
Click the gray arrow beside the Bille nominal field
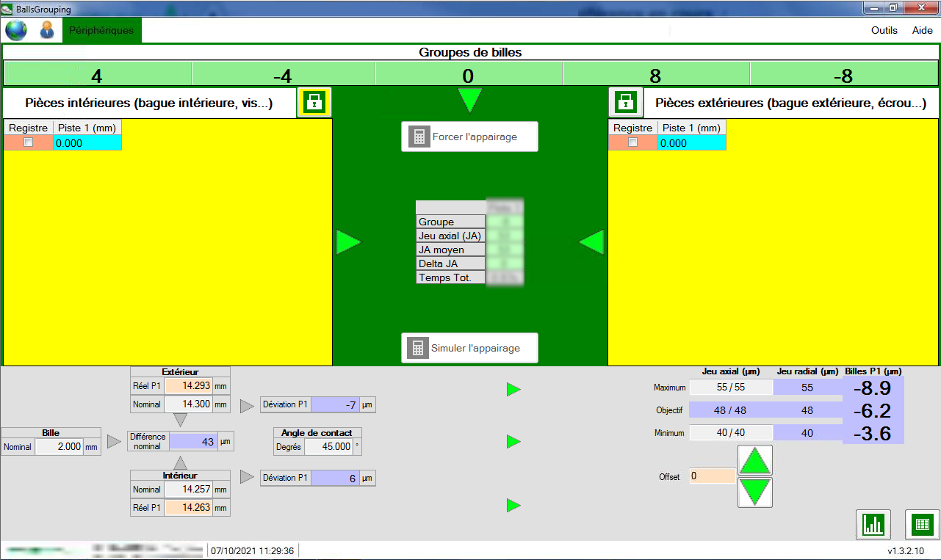(x=112, y=440)
